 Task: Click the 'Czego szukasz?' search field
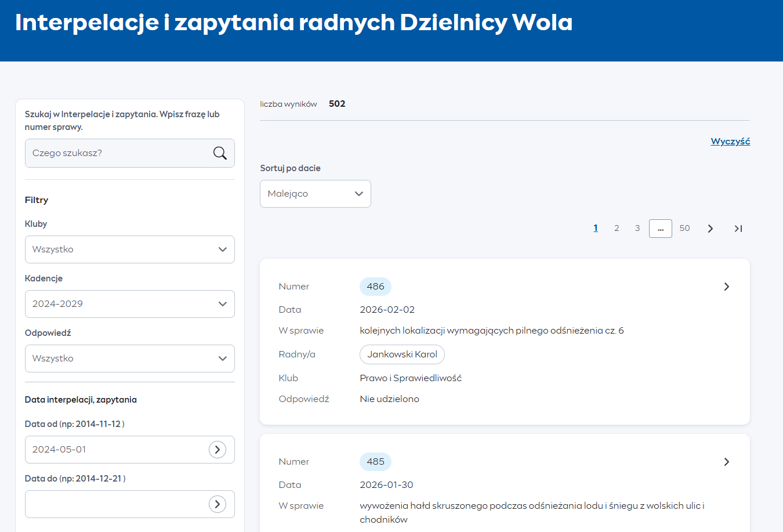(x=119, y=153)
